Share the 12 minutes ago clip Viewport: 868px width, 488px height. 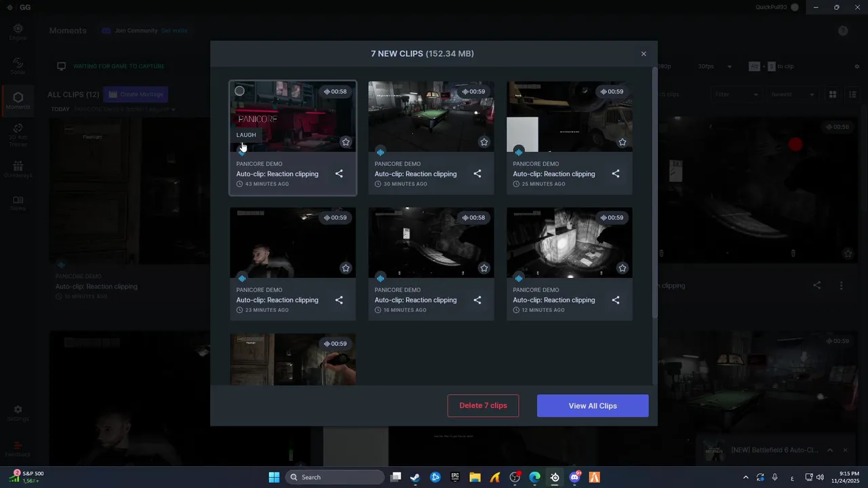616,300
